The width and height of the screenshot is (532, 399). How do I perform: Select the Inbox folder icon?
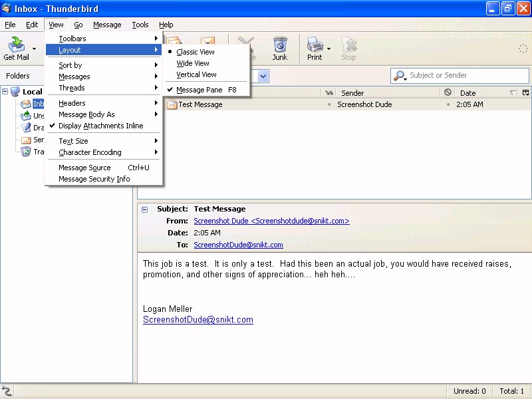[26, 104]
